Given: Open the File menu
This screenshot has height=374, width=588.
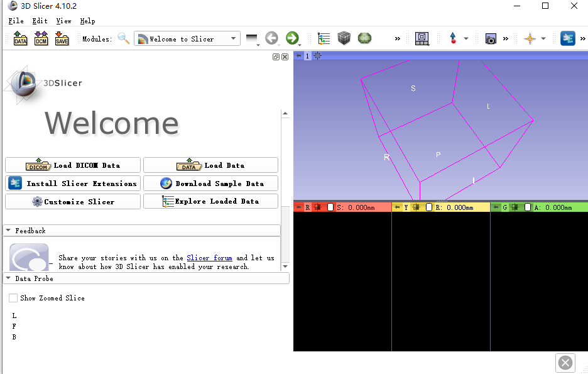Looking at the screenshot, I should coord(16,21).
